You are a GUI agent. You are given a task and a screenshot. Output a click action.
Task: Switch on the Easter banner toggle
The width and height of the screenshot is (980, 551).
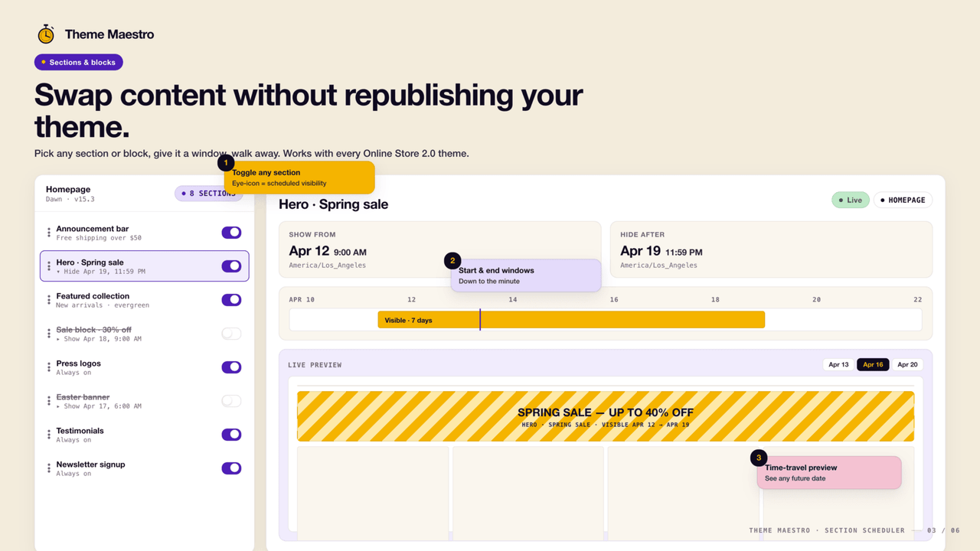pyautogui.click(x=231, y=401)
